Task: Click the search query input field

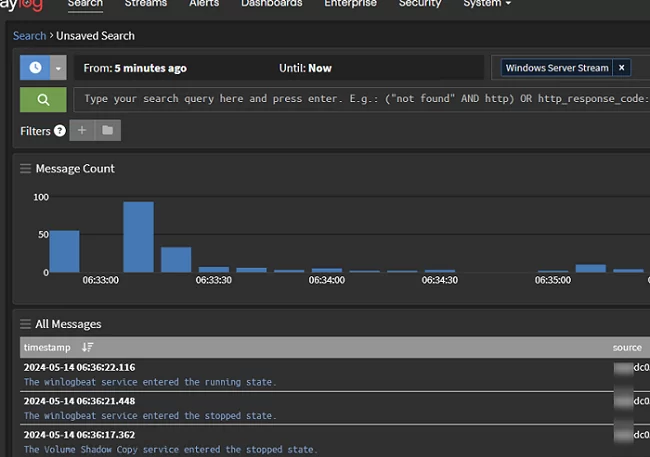Action: tap(360, 99)
